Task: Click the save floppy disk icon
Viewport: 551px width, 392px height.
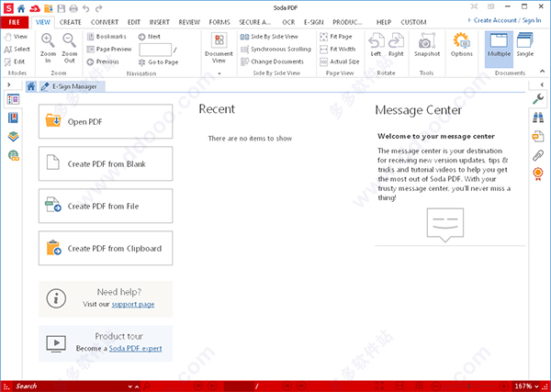Action: pyautogui.click(x=62, y=8)
